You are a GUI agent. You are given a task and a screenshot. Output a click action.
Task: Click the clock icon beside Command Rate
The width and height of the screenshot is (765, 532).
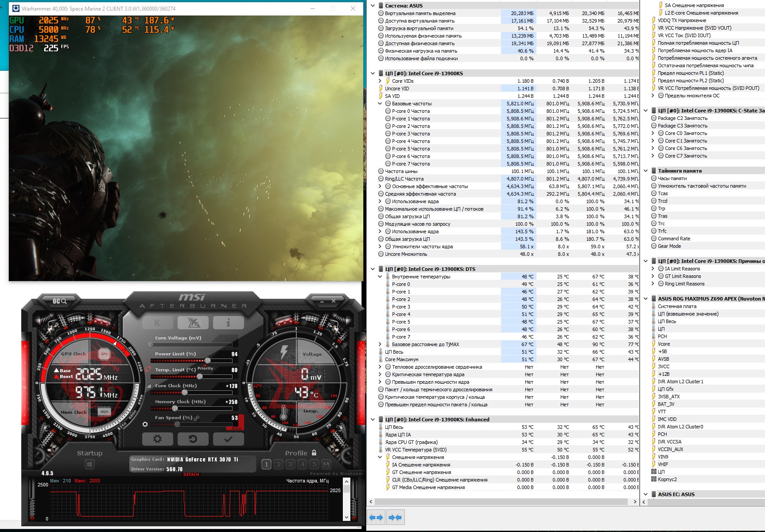point(654,239)
